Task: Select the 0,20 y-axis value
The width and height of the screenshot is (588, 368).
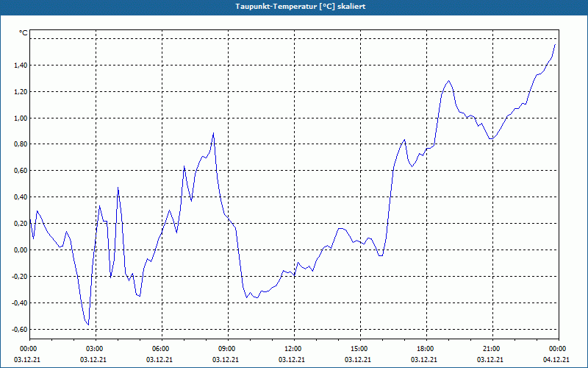Action: pos(21,224)
